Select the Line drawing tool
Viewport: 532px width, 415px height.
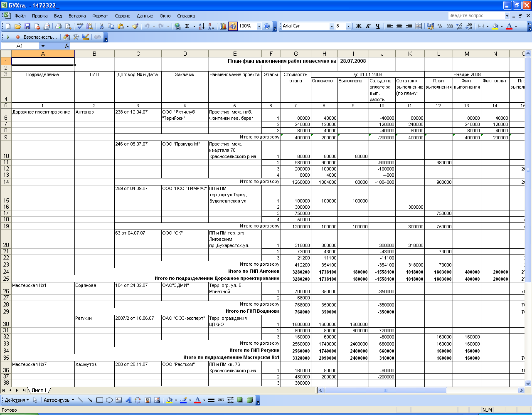tap(80, 400)
